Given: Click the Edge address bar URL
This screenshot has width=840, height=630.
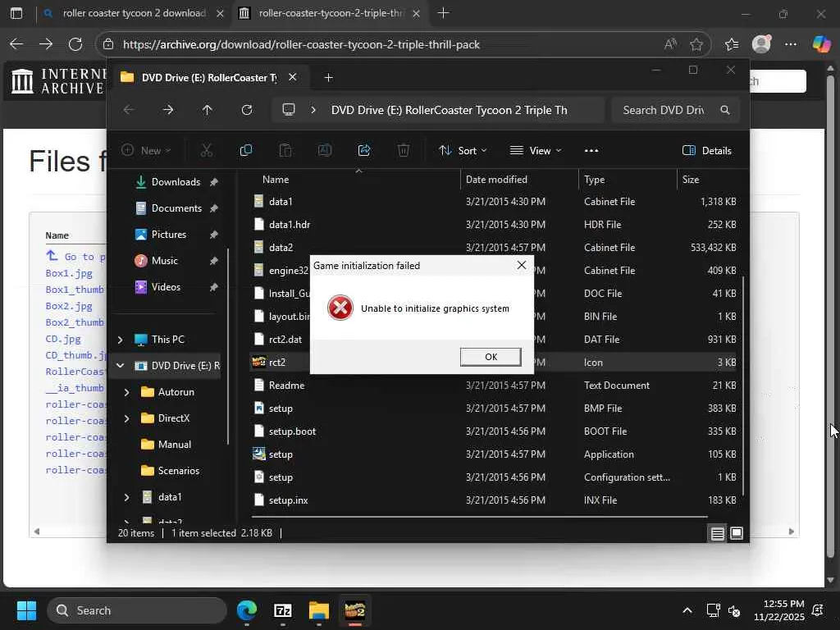Looking at the screenshot, I should (x=301, y=44).
